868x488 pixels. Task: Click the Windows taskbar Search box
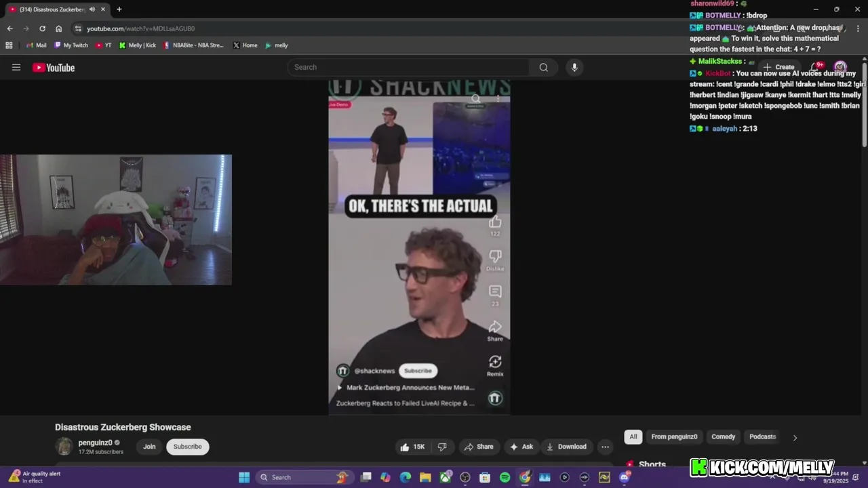[303, 477]
